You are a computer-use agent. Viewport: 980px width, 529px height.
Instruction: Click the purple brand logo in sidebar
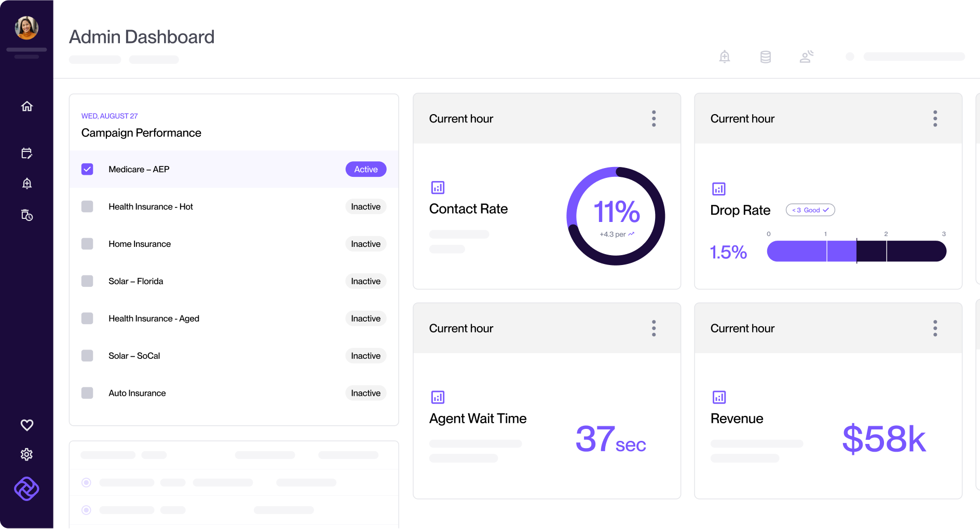26,489
